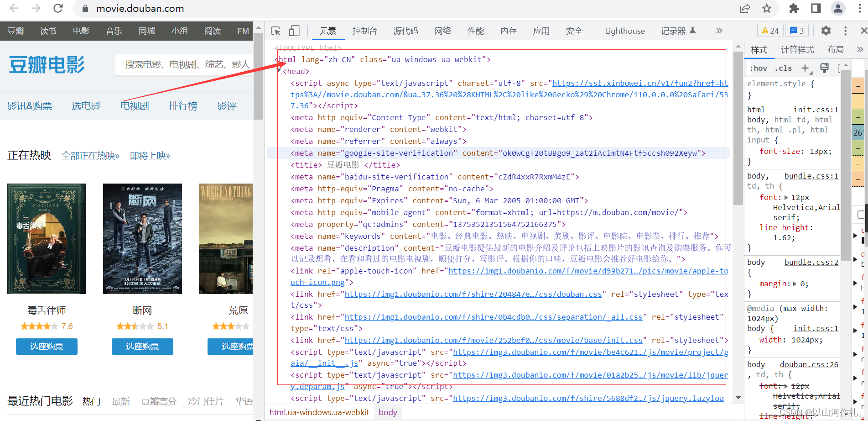Image resolution: width=868 pixels, height=421 pixels.
Task: Open the 毒舌律师 movie poster
Action: [47, 239]
